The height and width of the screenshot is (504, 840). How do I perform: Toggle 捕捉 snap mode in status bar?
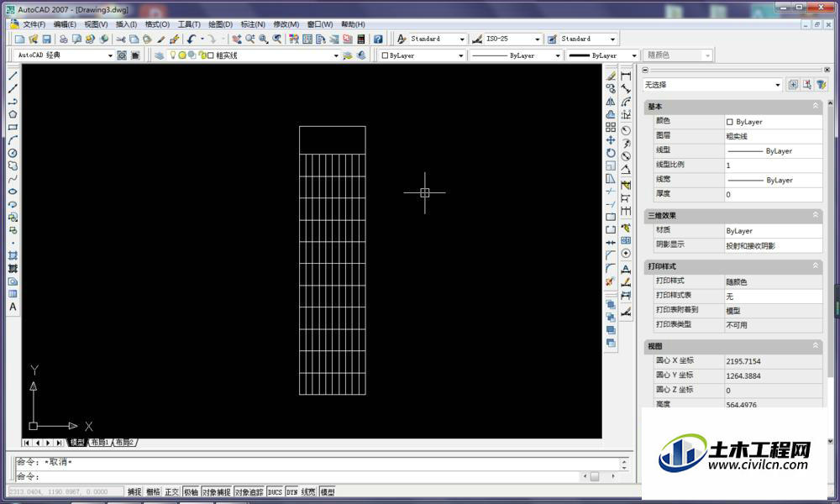point(134,491)
